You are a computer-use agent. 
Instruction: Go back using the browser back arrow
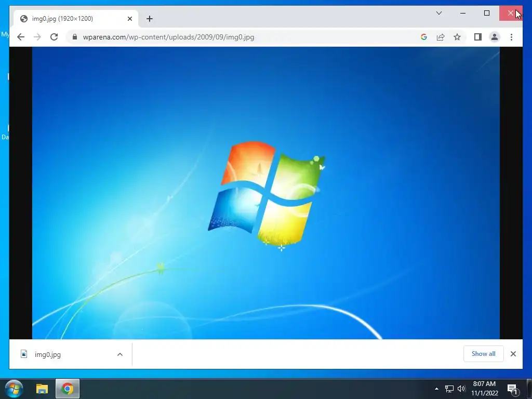(x=21, y=37)
